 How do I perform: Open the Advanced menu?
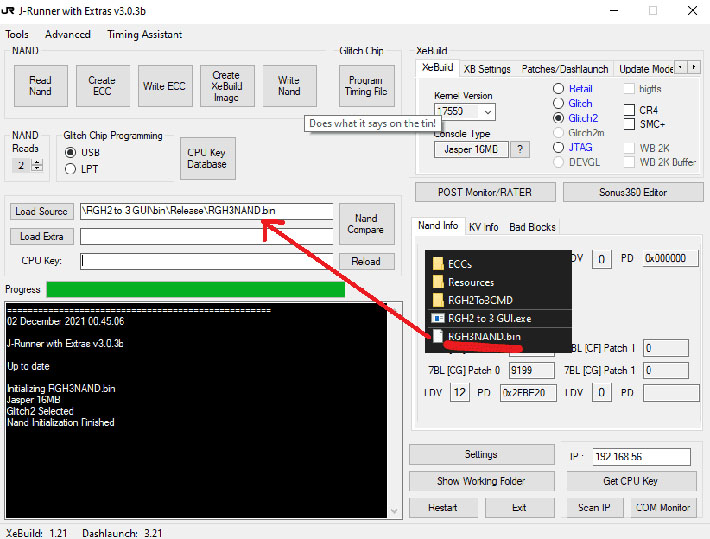[68, 34]
